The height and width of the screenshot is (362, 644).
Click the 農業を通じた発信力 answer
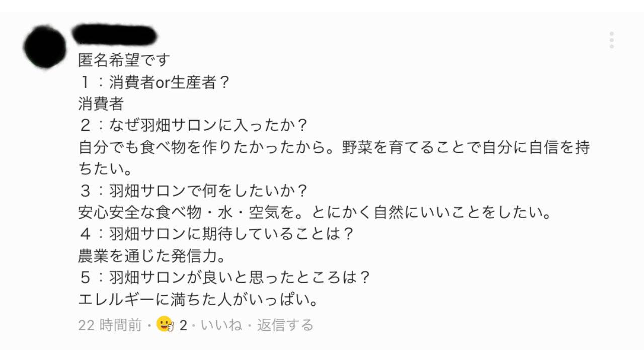coord(151,256)
